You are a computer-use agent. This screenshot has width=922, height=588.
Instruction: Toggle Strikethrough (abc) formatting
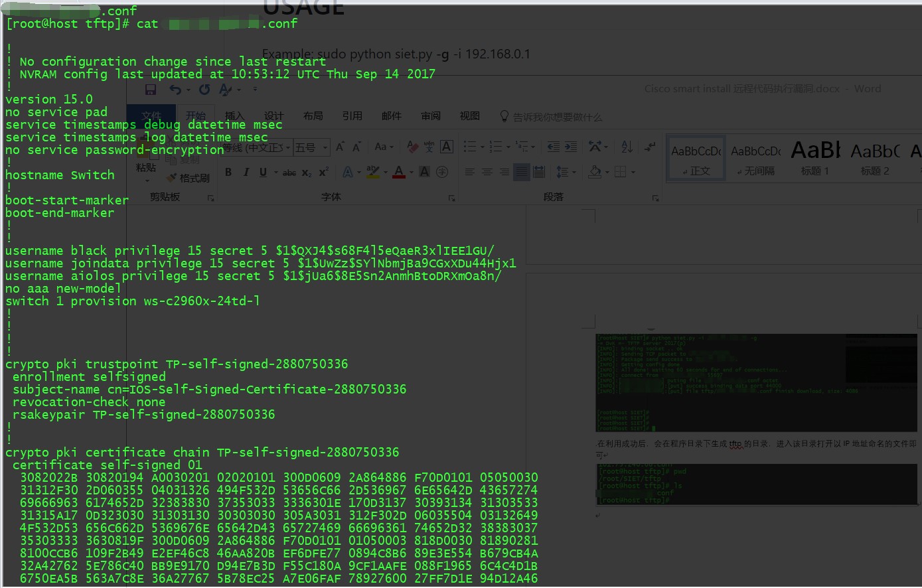click(x=289, y=173)
